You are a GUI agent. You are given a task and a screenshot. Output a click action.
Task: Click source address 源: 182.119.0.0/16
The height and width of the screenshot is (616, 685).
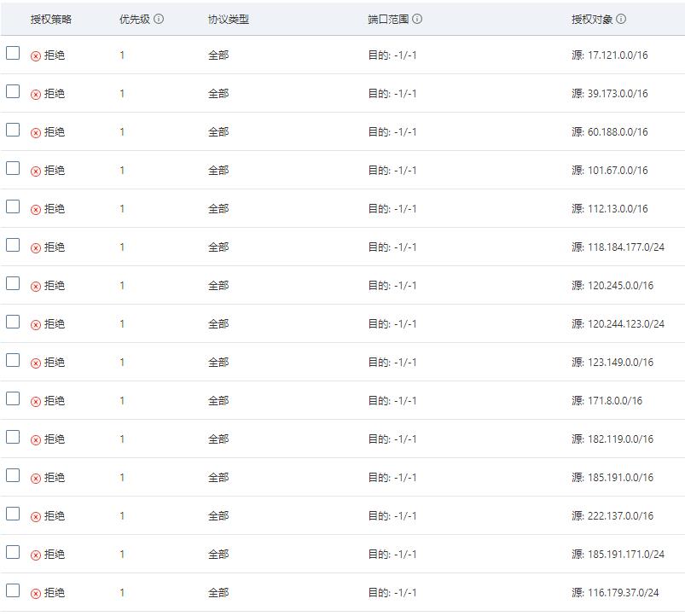click(x=612, y=439)
